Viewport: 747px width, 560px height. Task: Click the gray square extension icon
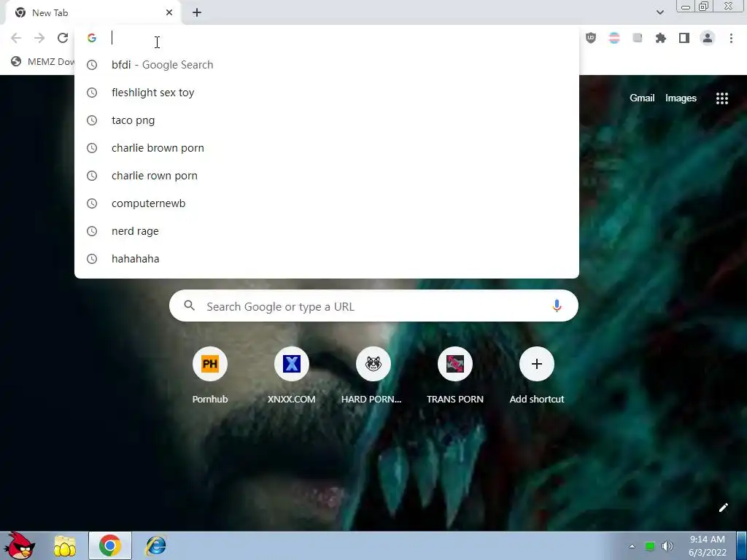[x=638, y=38]
